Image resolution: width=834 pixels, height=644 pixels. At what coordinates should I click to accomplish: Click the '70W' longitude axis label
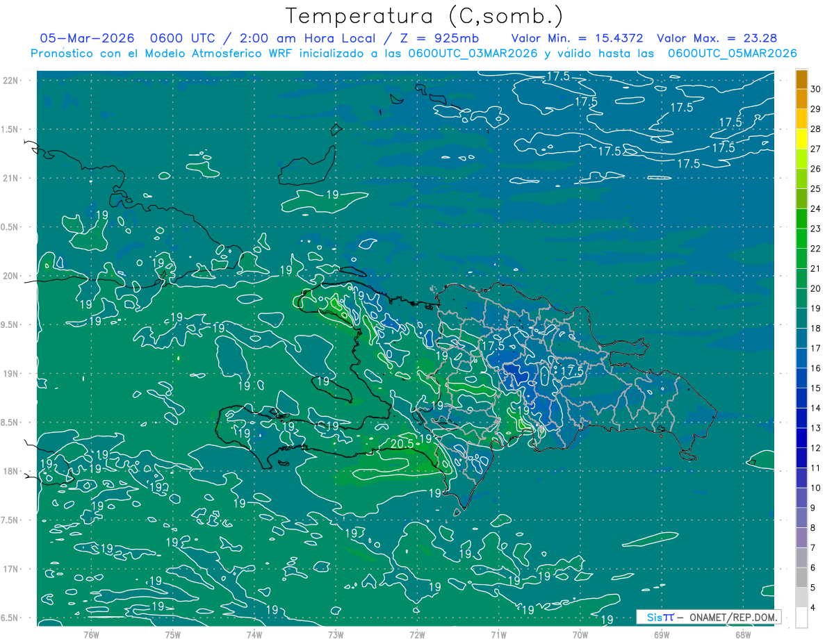point(580,634)
